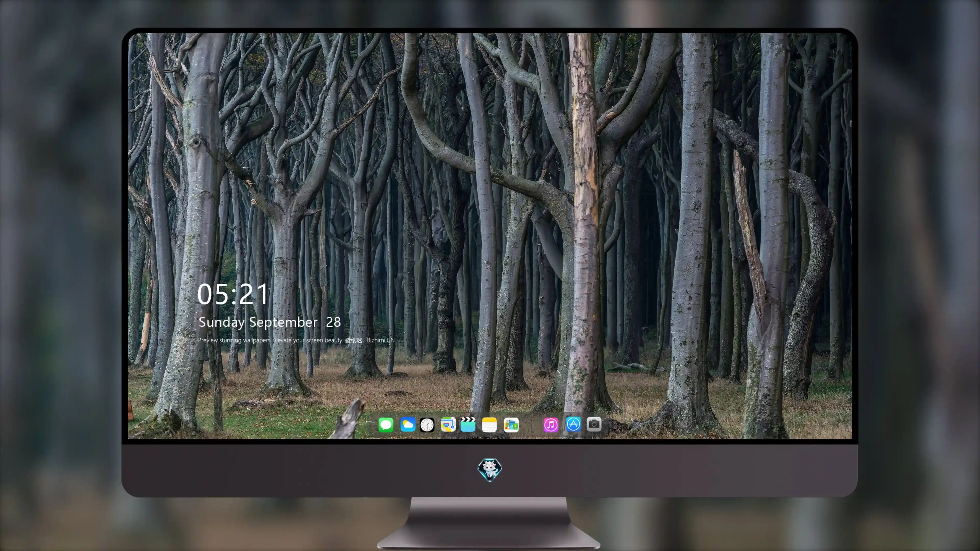The height and width of the screenshot is (551, 980).
Task: Open the Videos clapperboard app in the dock
Action: pyautogui.click(x=468, y=424)
